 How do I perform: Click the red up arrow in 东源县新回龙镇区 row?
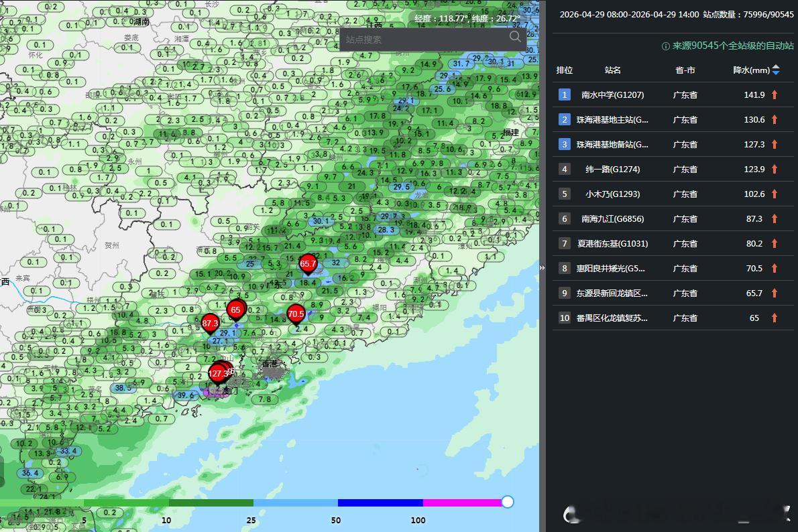pos(775,293)
